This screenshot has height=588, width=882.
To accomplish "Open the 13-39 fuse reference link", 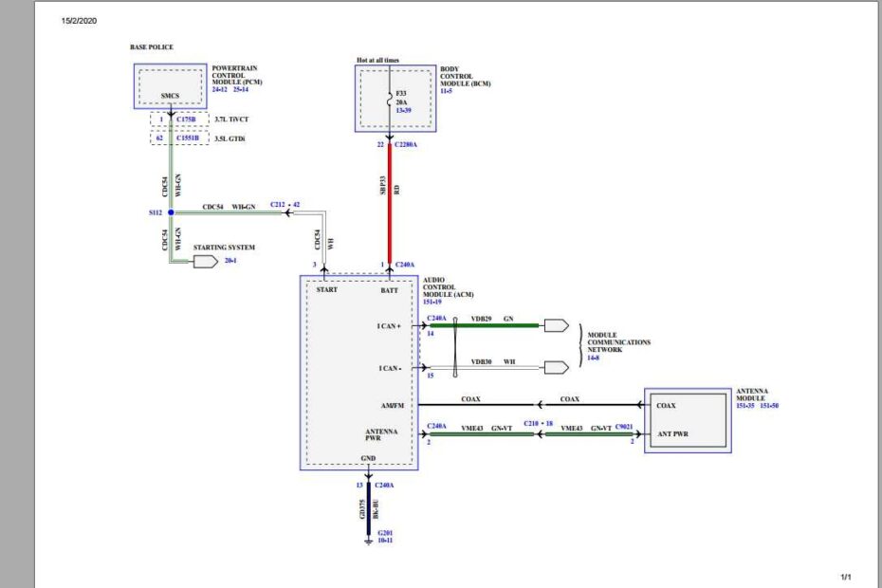I will point(402,111).
